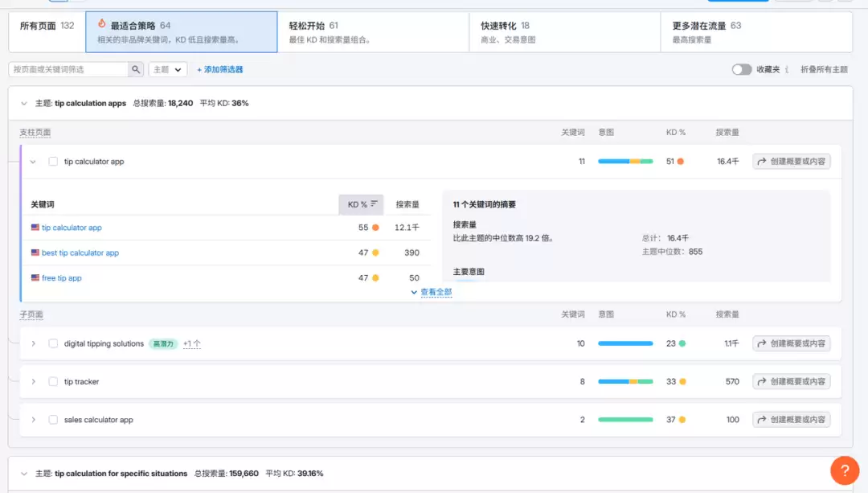The height and width of the screenshot is (493, 868).
Task: Click 平均 KD: 36% text
Action: click(224, 103)
